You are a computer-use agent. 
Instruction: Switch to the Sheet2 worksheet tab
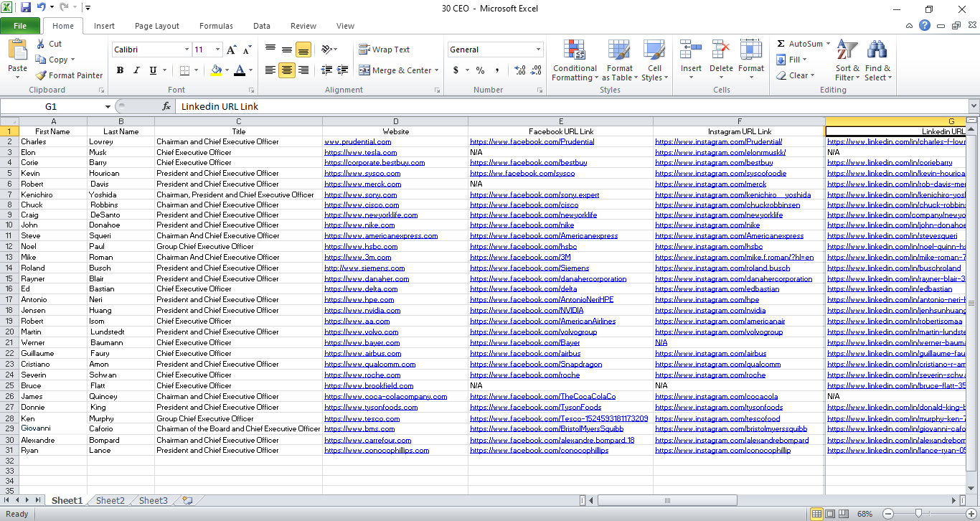click(x=110, y=501)
